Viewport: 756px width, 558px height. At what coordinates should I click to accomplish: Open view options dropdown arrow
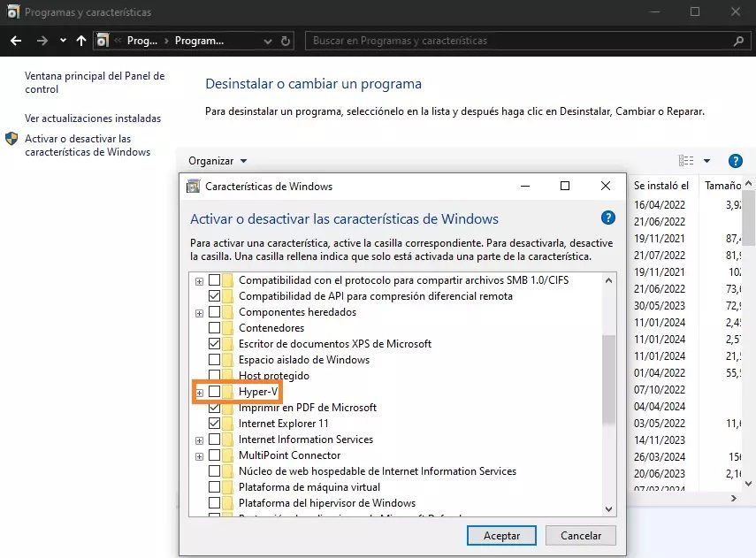pos(706,161)
